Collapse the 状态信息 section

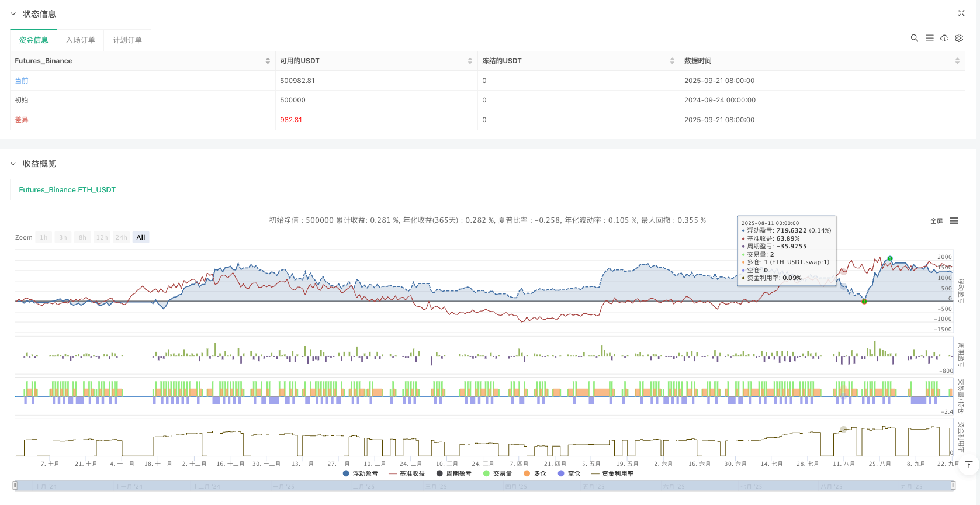point(13,14)
